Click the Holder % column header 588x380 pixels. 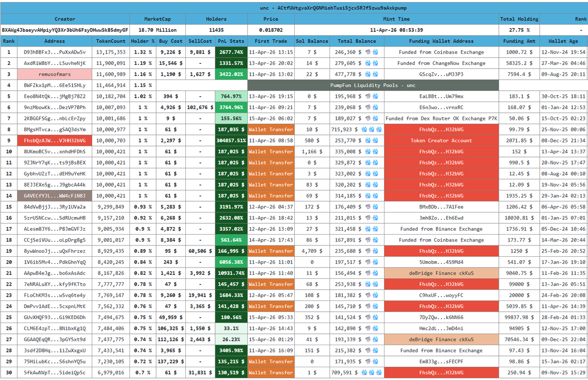point(143,41)
